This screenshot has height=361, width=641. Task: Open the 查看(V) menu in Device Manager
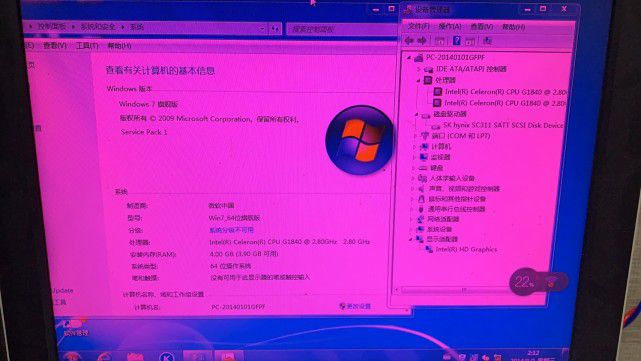(481, 27)
